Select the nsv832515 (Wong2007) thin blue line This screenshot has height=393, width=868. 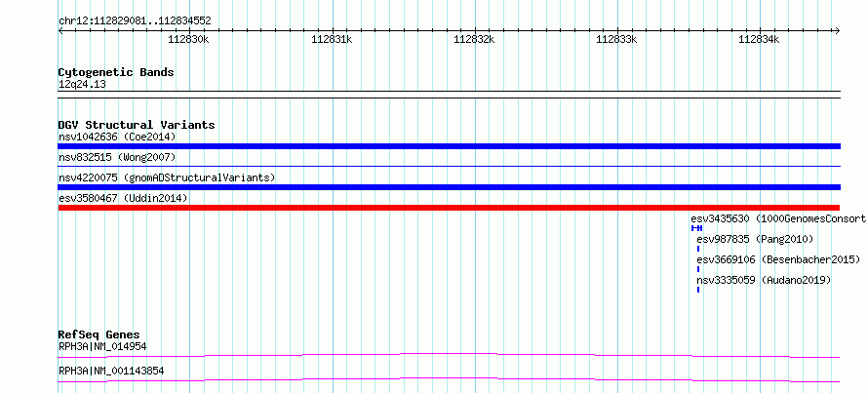coord(449,166)
